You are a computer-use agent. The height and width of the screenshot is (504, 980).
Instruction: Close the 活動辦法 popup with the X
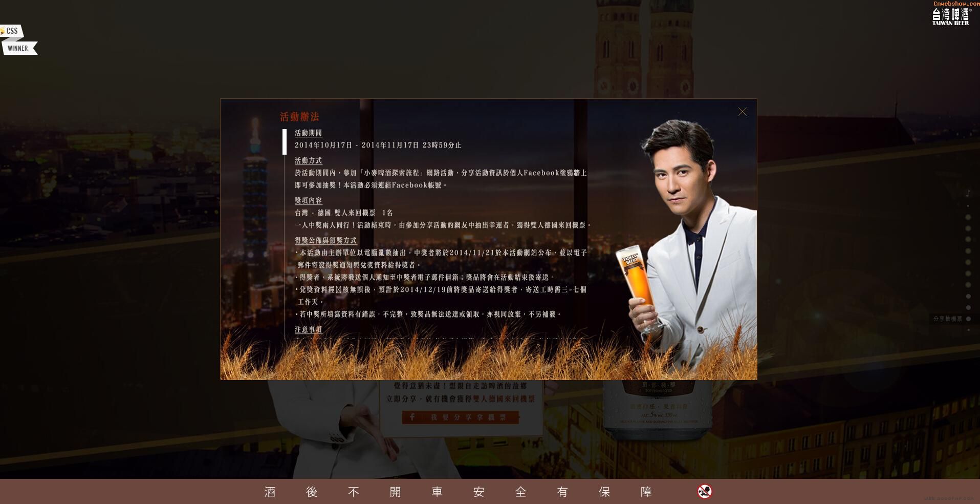[x=743, y=112]
